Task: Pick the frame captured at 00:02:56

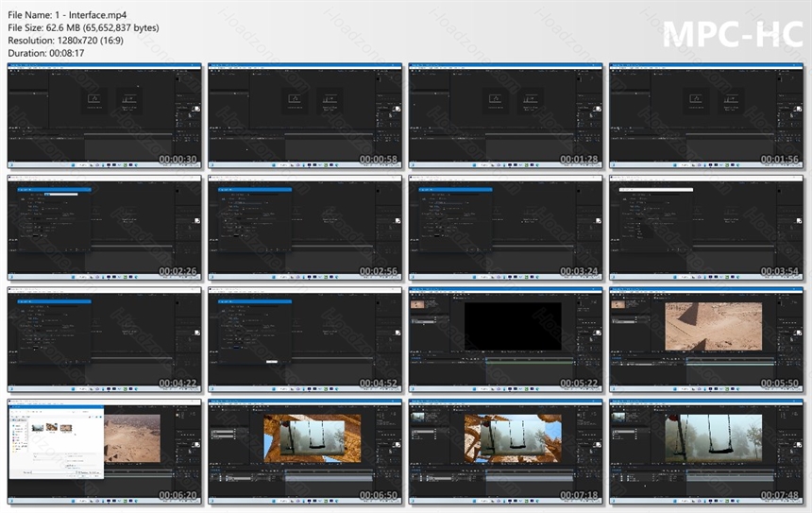Action: coord(305,228)
